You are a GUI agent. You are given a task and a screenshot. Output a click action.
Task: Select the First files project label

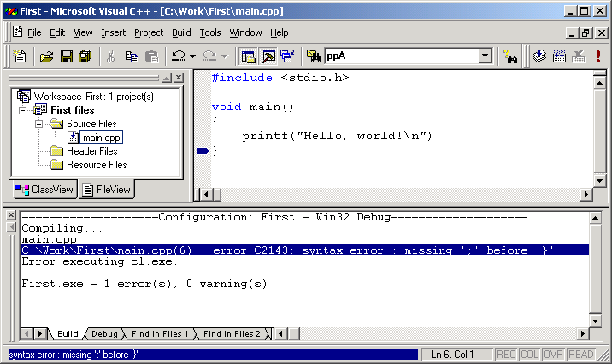click(x=73, y=110)
